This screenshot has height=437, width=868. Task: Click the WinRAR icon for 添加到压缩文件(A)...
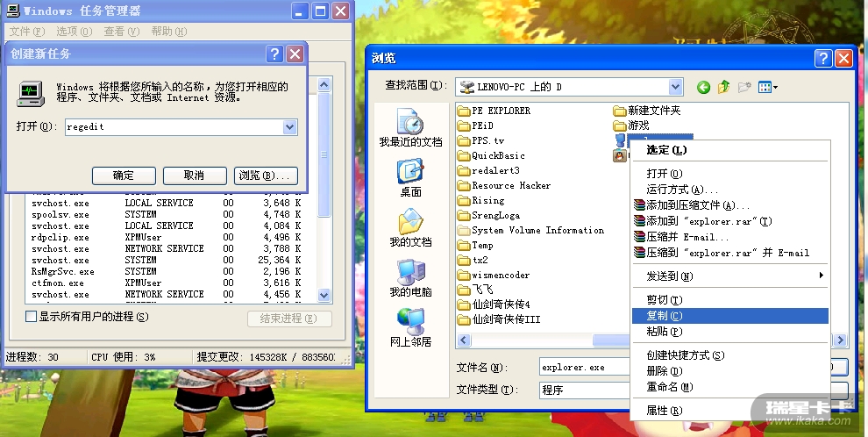[639, 205]
